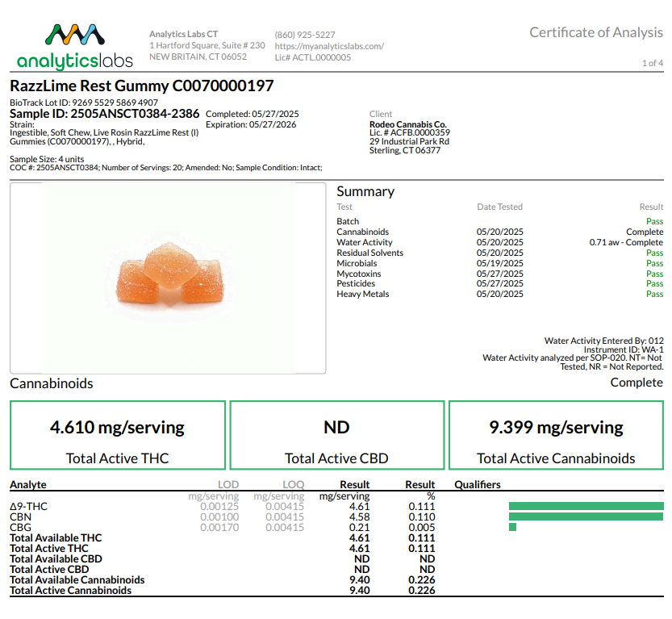Select the Total Active Cannabinoids box
Screen dimensions: 672x619
tap(556, 436)
